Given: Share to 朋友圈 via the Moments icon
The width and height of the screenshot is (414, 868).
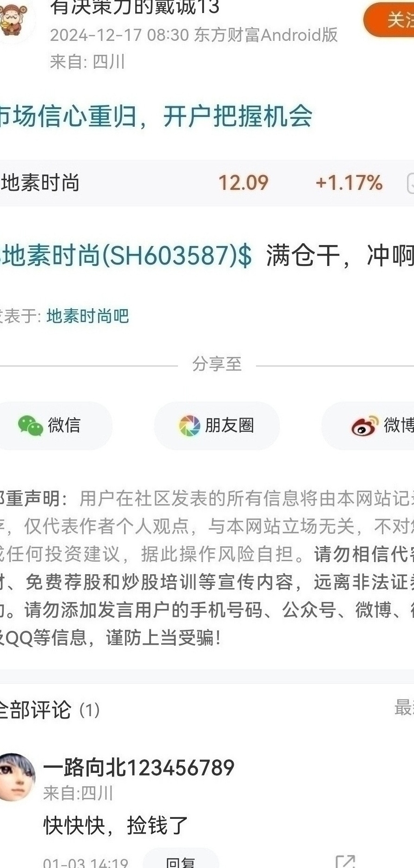Looking at the screenshot, I should 190,426.
